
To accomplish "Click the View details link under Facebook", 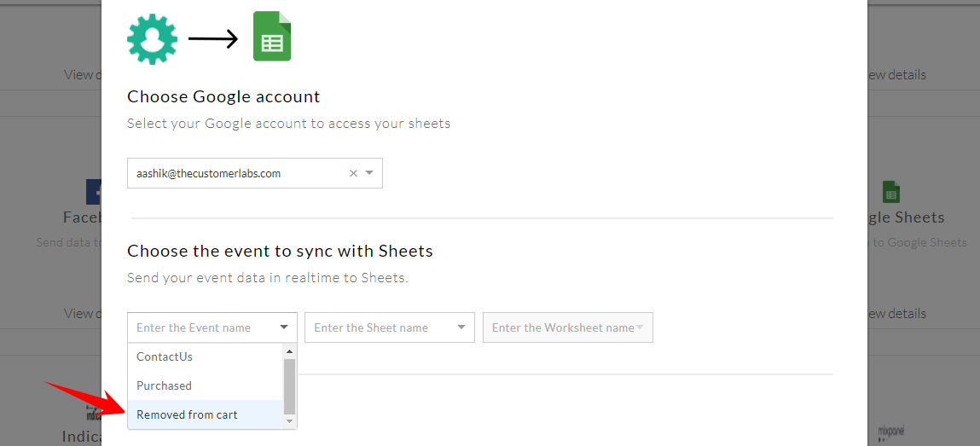I will tap(79, 313).
